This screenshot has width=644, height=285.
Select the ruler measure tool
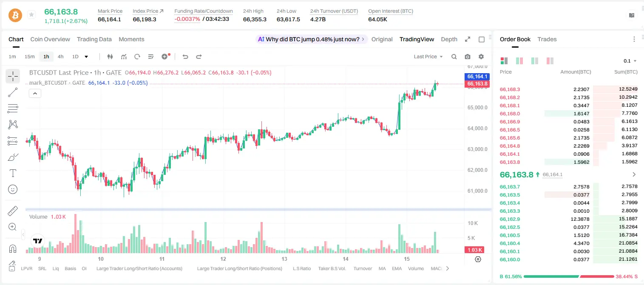pyautogui.click(x=13, y=211)
